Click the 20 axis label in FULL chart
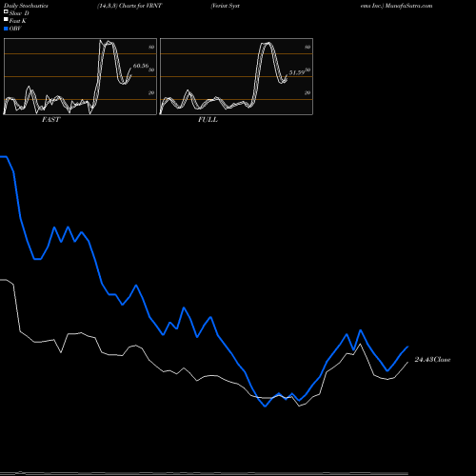This screenshot has width=476, height=476. pyautogui.click(x=307, y=92)
